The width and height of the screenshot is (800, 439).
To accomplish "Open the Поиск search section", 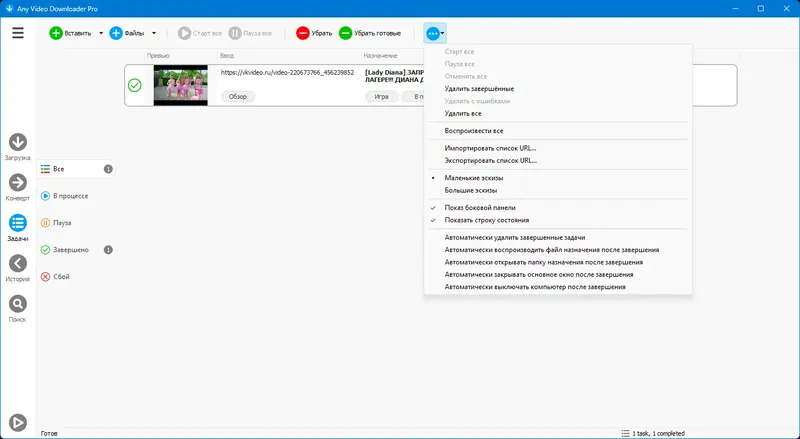I will click(x=18, y=308).
